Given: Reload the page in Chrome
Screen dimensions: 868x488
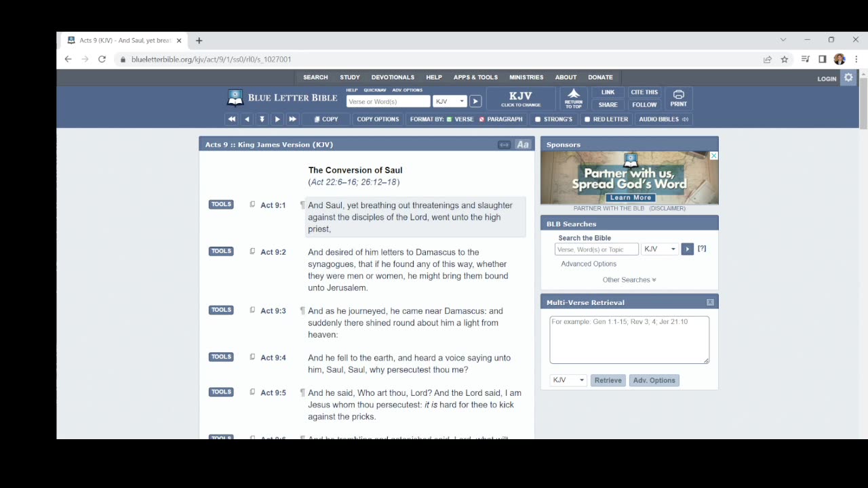Looking at the screenshot, I should pos(102,59).
